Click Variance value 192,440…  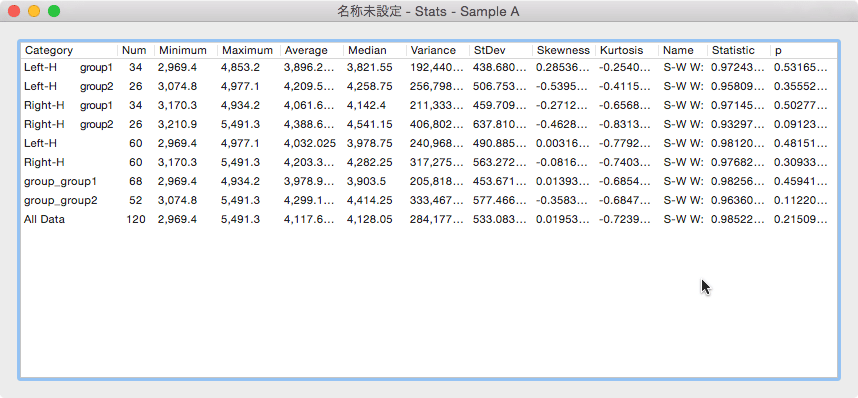tap(437, 67)
